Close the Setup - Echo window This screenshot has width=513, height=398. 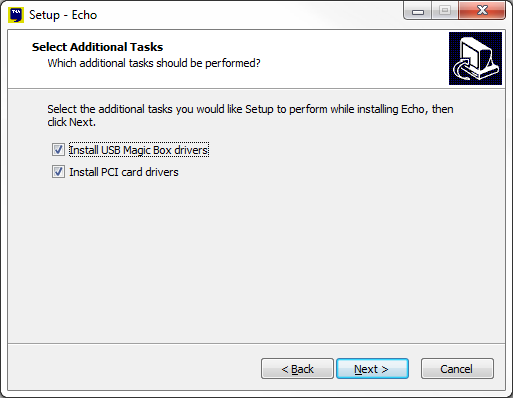(x=482, y=11)
